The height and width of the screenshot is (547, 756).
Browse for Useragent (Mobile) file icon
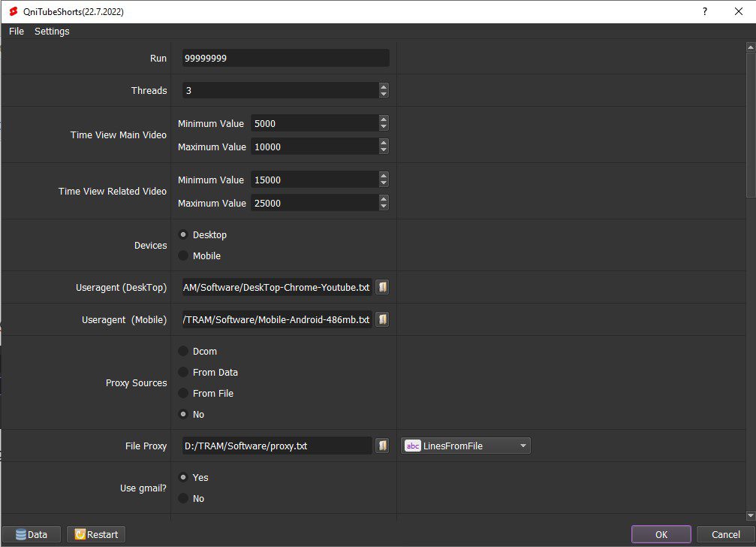coord(382,319)
